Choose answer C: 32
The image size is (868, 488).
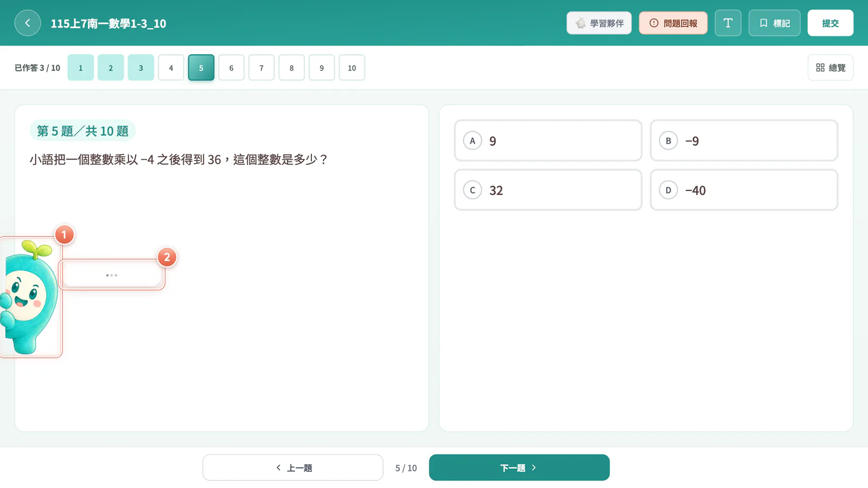pyautogui.click(x=548, y=190)
